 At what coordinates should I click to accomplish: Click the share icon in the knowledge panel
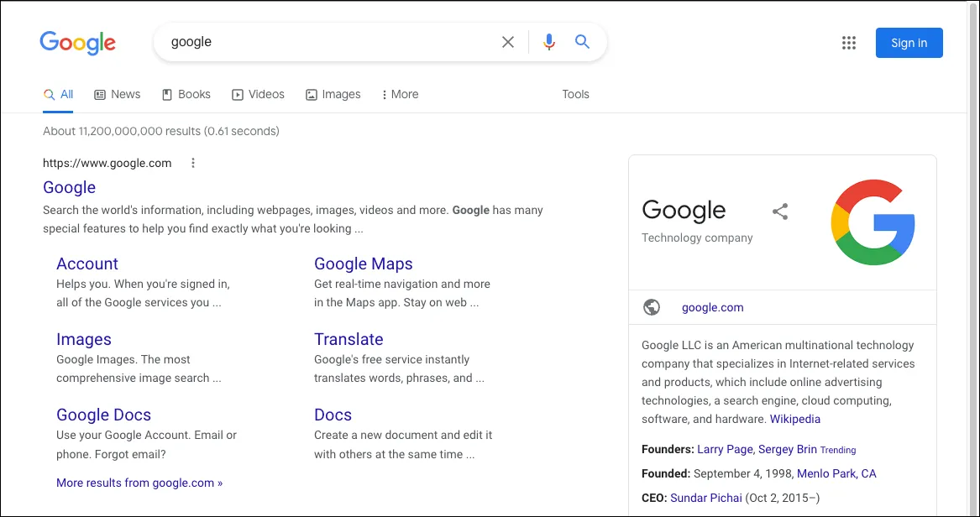780,211
